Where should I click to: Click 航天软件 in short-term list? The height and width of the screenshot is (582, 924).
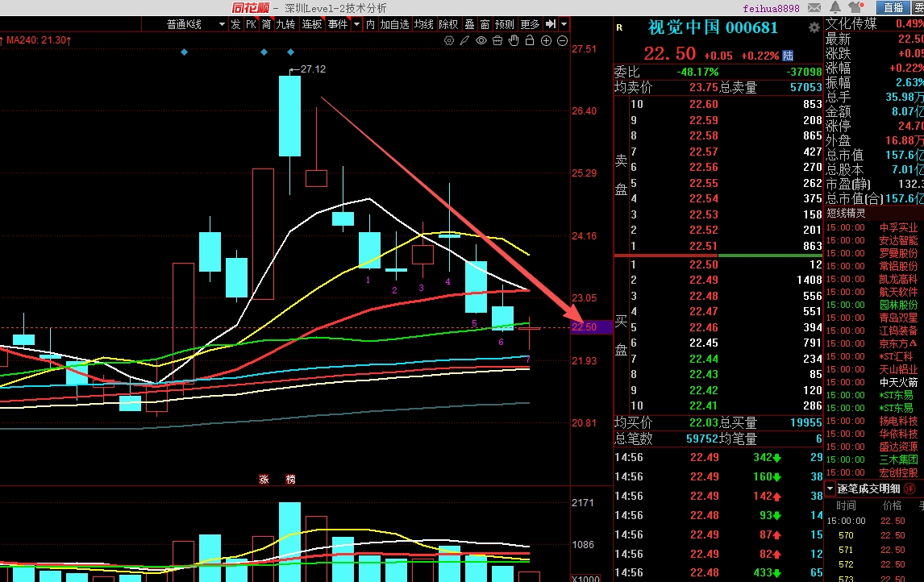click(899, 292)
